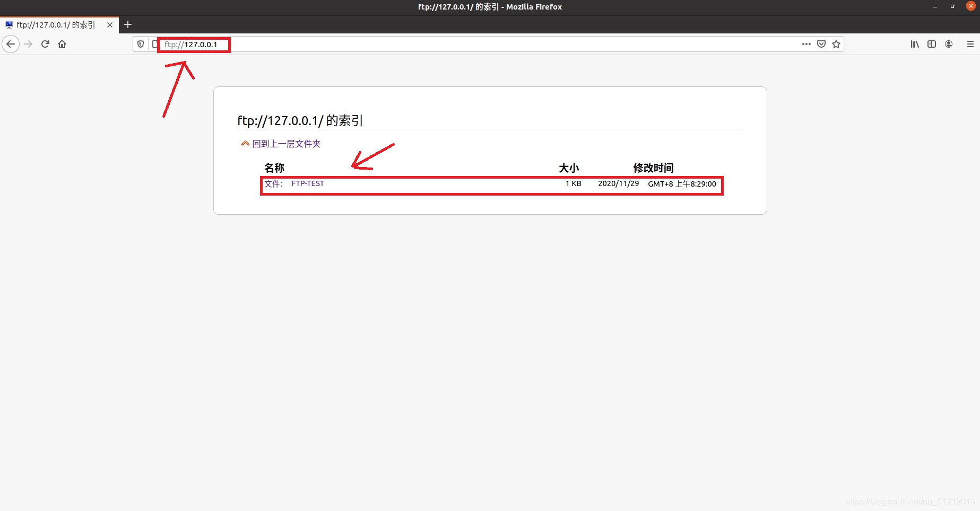Image resolution: width=980 pixels, height=511 pixels.
Task: Sort listing by 名称 column
Action: (274, 168)
